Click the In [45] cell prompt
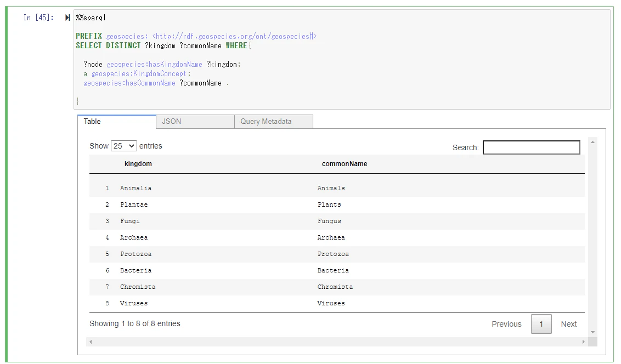Viewport: 621px width, 364px height. pyautogui.click(x=38, y=18)
